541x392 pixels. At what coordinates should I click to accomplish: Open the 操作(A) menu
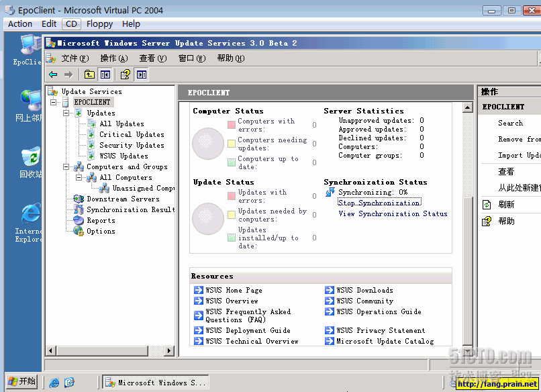114,58
